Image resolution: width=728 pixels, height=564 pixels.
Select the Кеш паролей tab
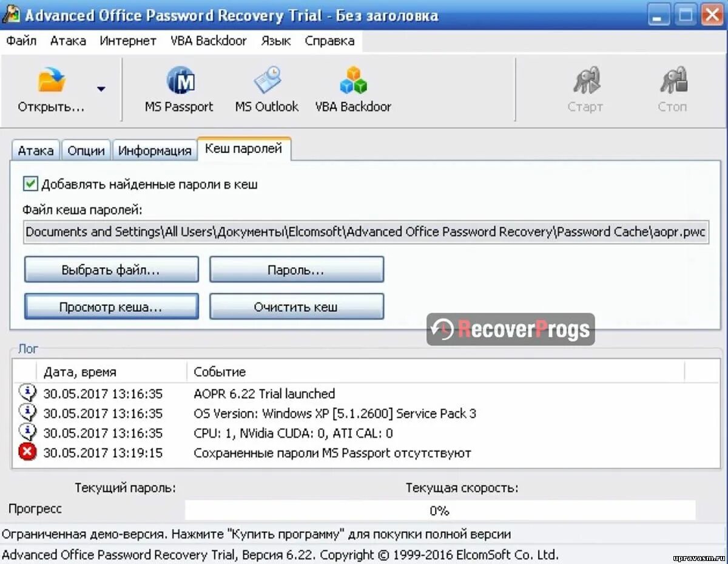click(244, 148)
